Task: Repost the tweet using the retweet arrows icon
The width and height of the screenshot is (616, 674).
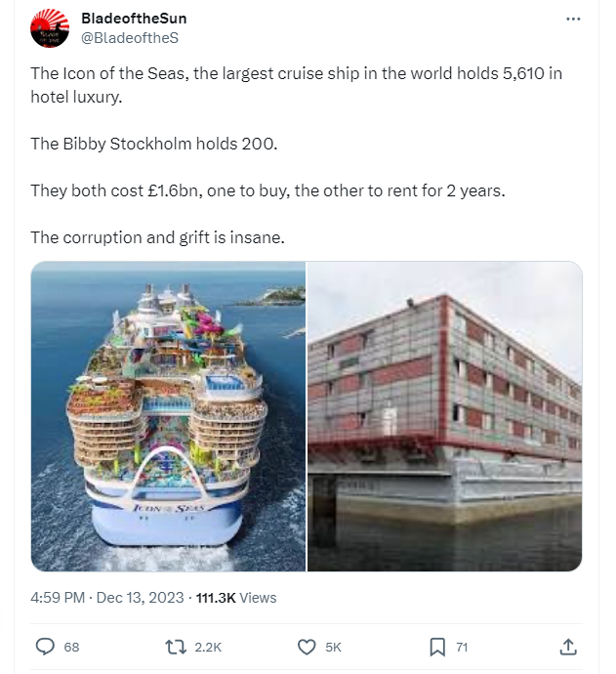Action: [x=176, y=647]
